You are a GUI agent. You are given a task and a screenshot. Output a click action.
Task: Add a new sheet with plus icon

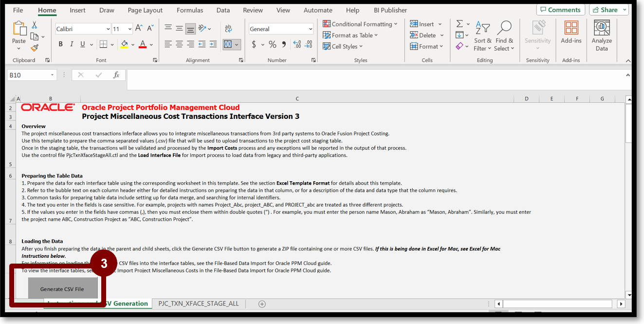pos(262,304)
